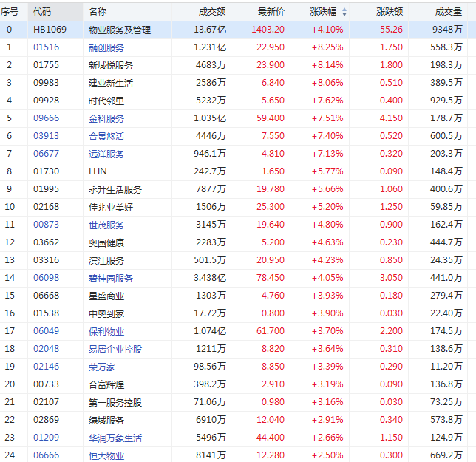Image resolution: width=476 pixels, height=462 pixels.
Task: Sort table by 成交额 header
Action: point(212,12)
